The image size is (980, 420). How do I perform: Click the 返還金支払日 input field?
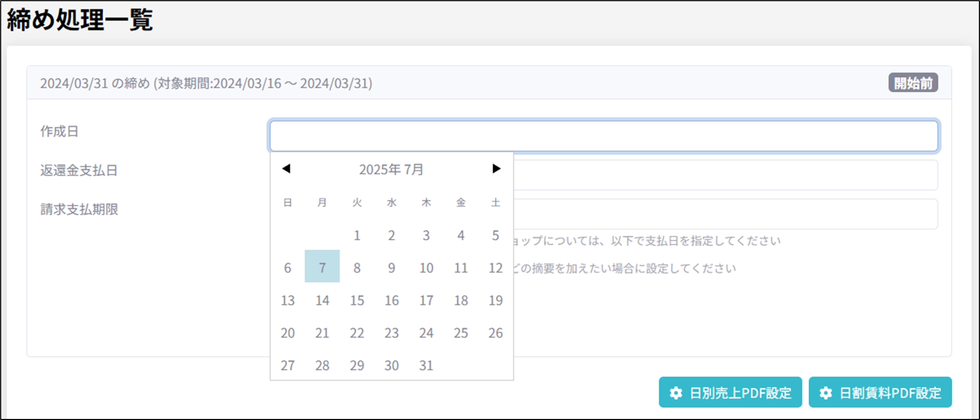[724, 175]
